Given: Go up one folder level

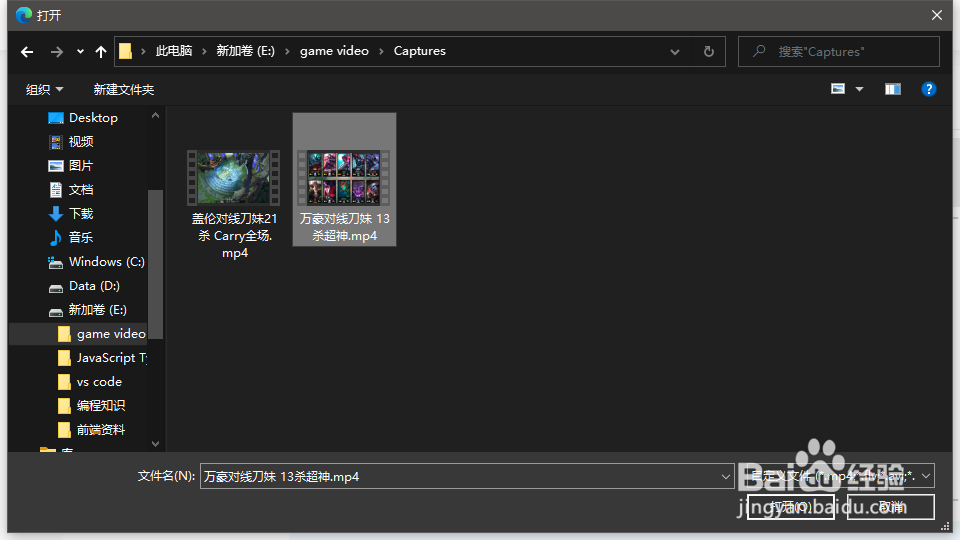Looking at the screenshot, I should pyautogui.click(x=101, y=52).
